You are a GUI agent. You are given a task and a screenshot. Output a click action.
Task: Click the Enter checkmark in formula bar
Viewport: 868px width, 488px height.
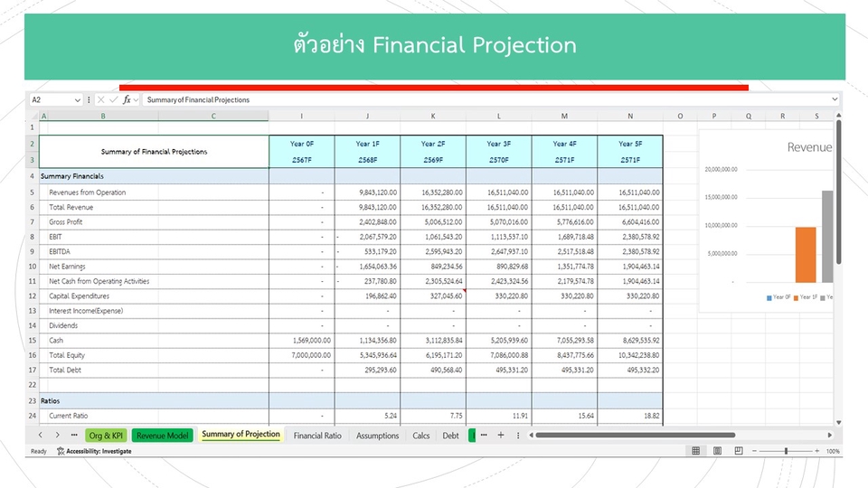113,99
